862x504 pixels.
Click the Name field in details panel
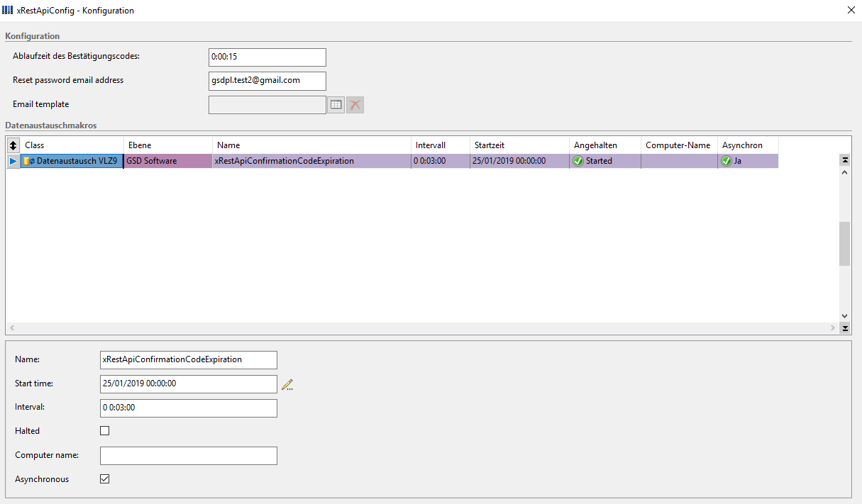[x=189, y=360]
